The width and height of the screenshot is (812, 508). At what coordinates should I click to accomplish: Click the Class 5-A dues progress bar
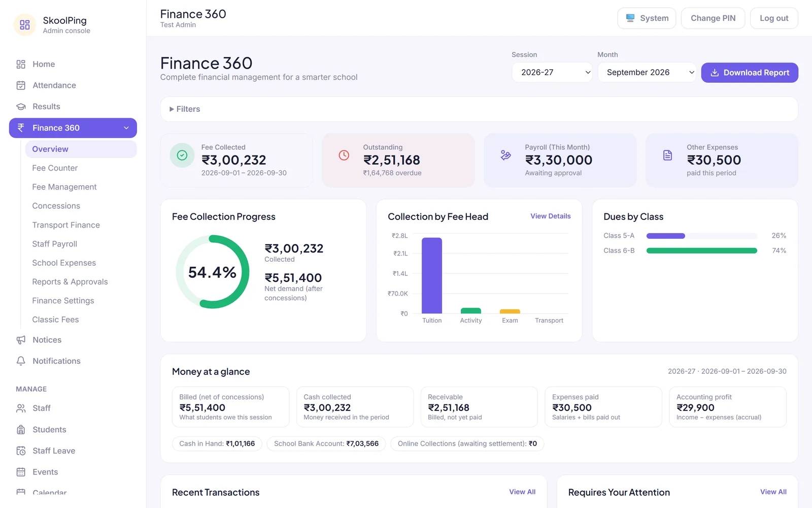point(702,236)
